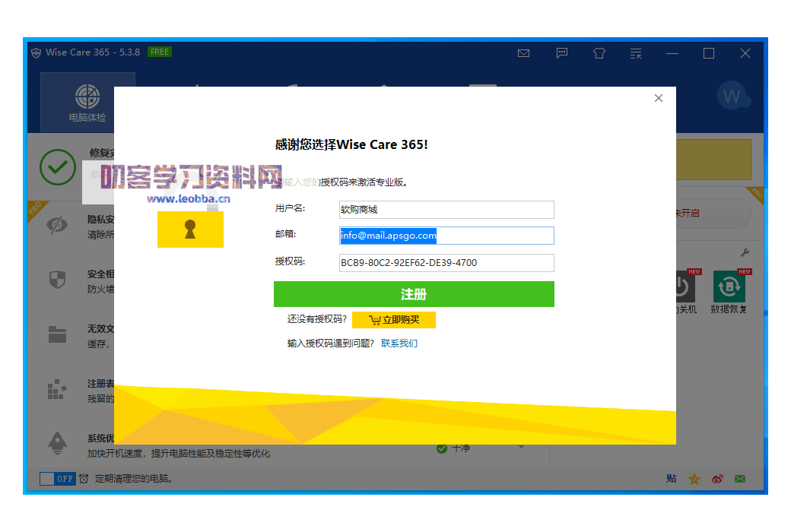Click the wrench settings icon above tool grid
The height and width of the screenshot is (532, 791).
point(745,252)
